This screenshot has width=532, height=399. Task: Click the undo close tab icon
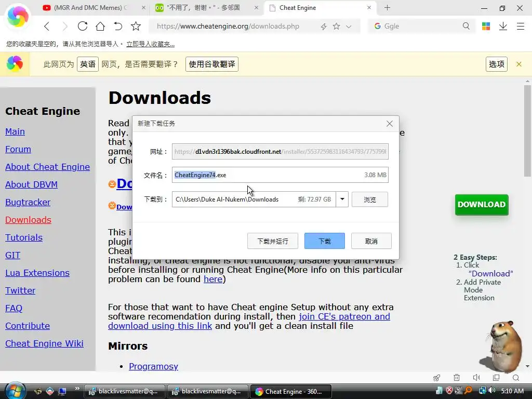[x=118, y=26]
